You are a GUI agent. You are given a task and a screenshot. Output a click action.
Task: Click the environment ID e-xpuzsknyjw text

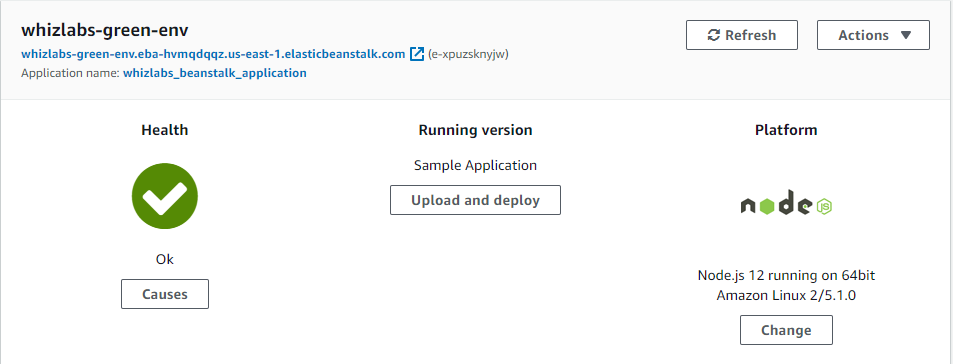[468, 53]
